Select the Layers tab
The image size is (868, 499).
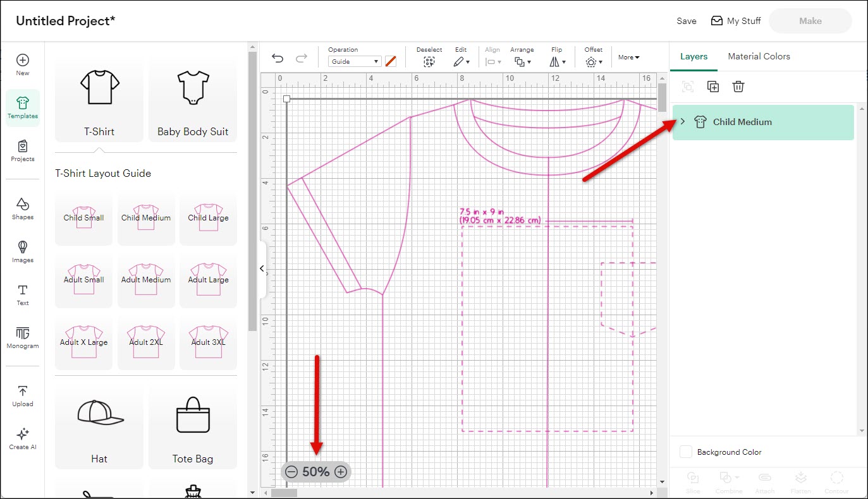point(694,56)
